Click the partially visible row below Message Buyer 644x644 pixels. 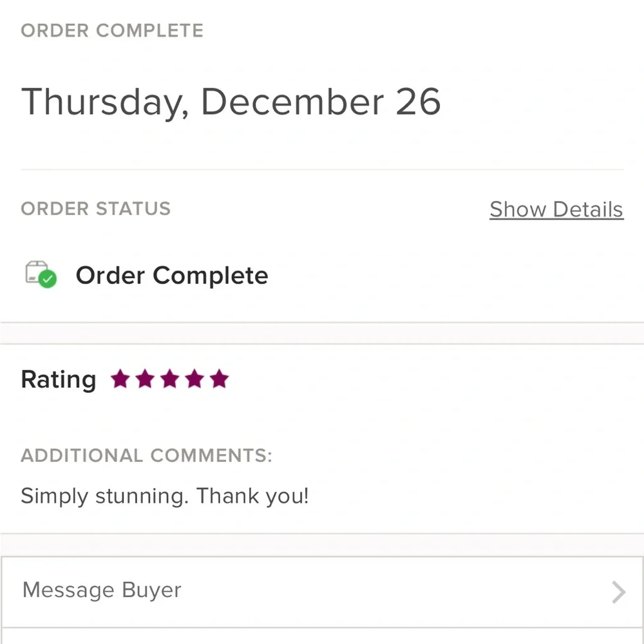point(322,637)
